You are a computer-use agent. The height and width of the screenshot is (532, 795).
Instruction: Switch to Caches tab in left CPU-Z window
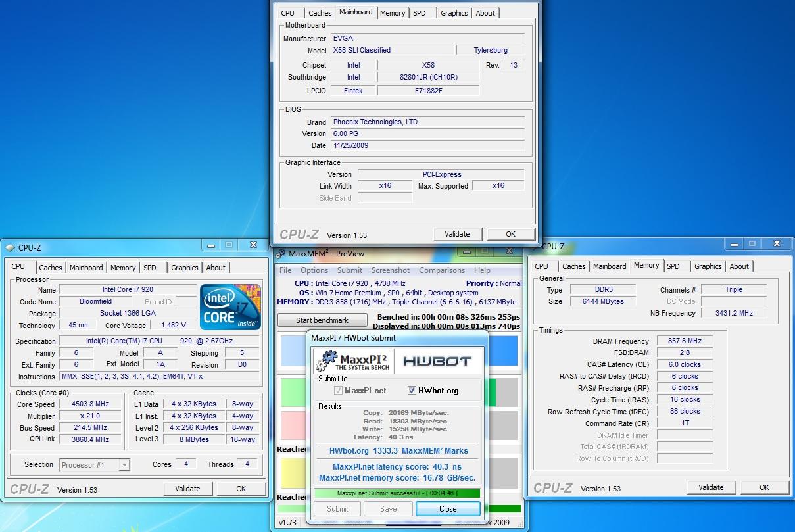[x=51, y=268]
